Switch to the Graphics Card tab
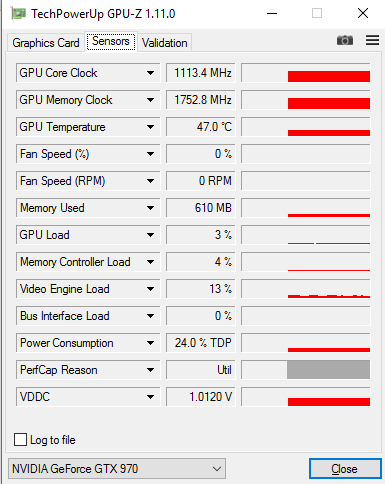Image resolution: width=385 pixels, height=484 pixels. (x=46, y=43)
